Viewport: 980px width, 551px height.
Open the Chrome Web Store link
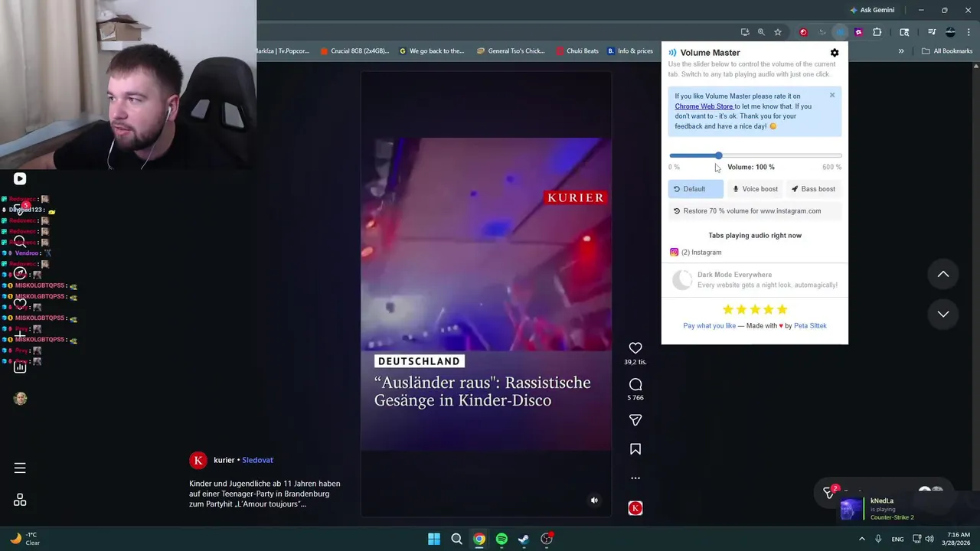pyautogui.click(x=704, y=106)
